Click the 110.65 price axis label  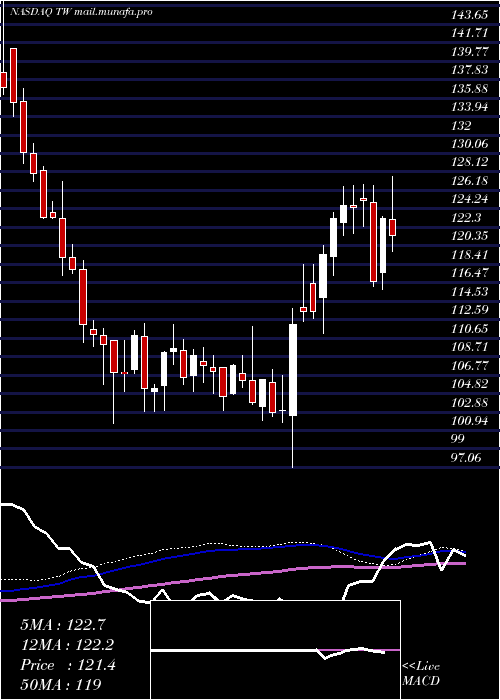470,329
